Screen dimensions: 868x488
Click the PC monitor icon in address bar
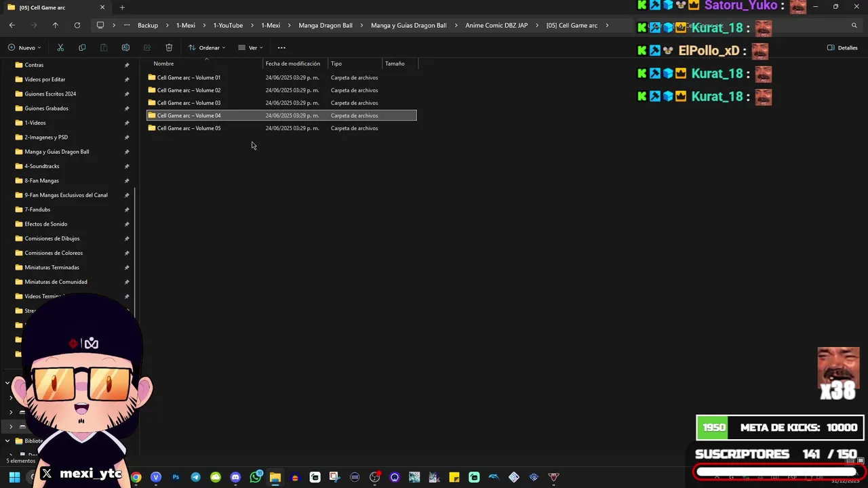point(100,25)
